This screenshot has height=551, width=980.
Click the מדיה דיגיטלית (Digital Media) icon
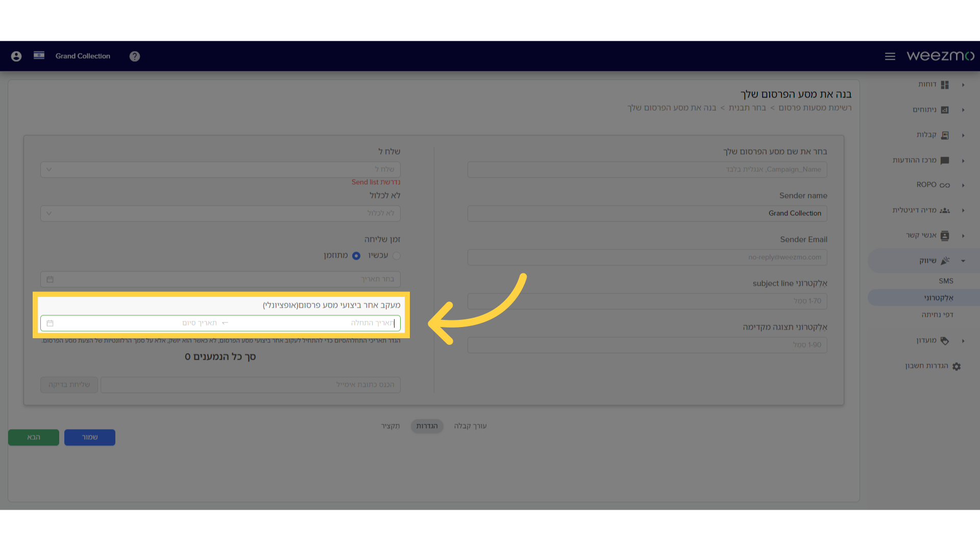(946, 210)
